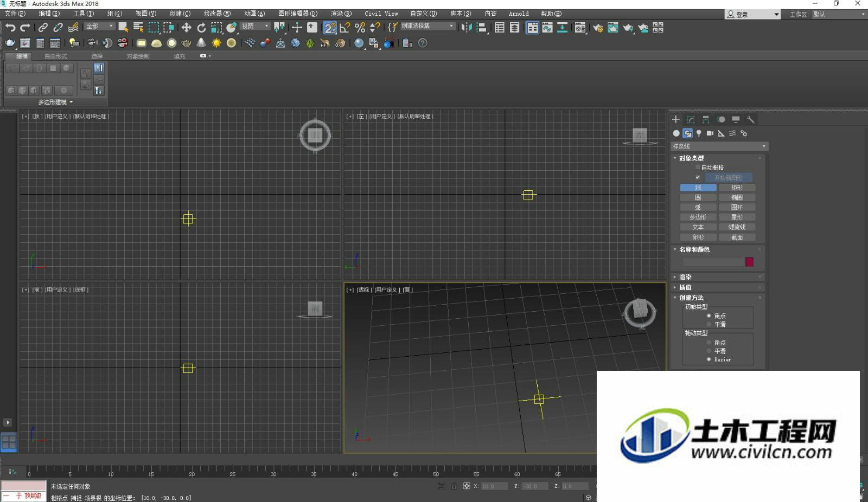Viewport: 868px width, 502px height.
Task: Open the 全部 selection filter dropdown
Action: pyautogui.click(x=100, y=26)
